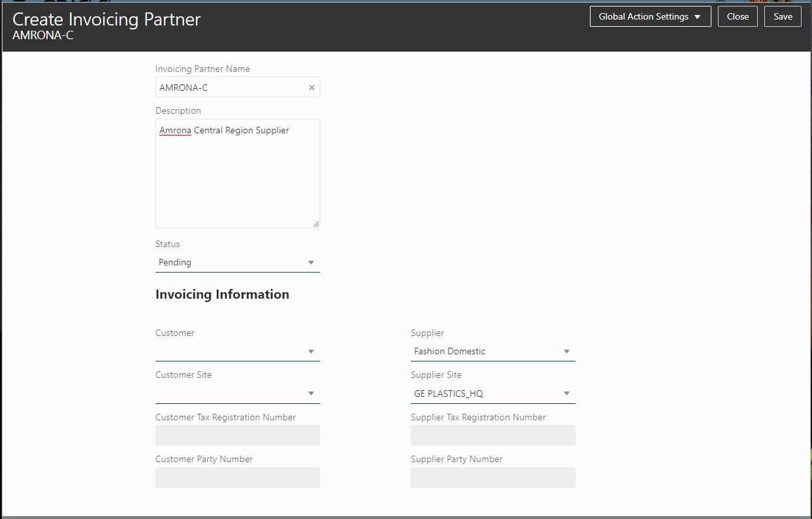Open Global Action Settings dropdown

pos(650,17)
